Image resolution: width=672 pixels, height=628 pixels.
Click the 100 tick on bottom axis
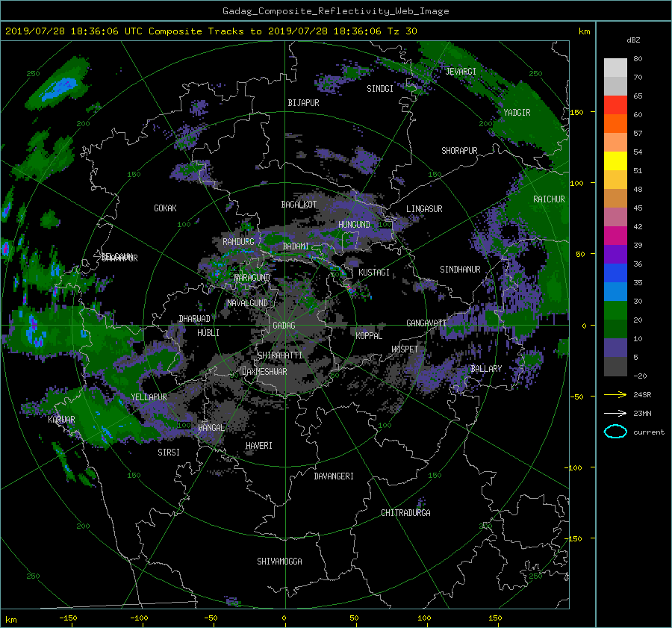[424, 618]
